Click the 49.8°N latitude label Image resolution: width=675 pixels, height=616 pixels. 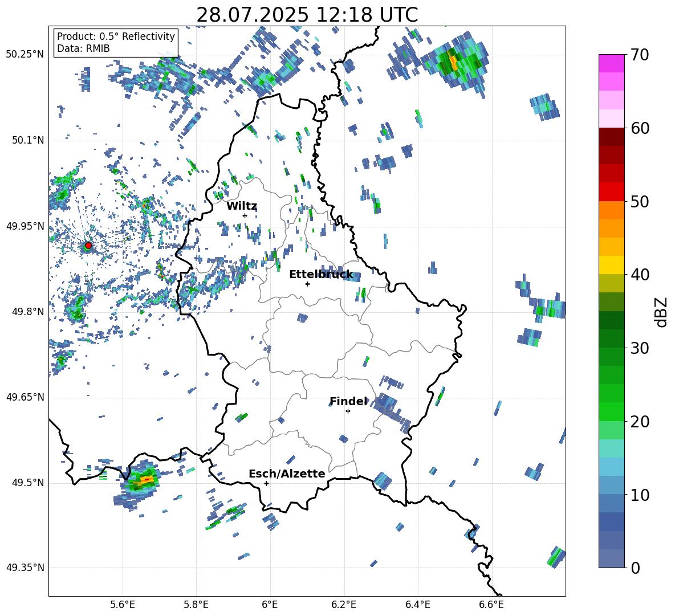click(x=28, y=312)
